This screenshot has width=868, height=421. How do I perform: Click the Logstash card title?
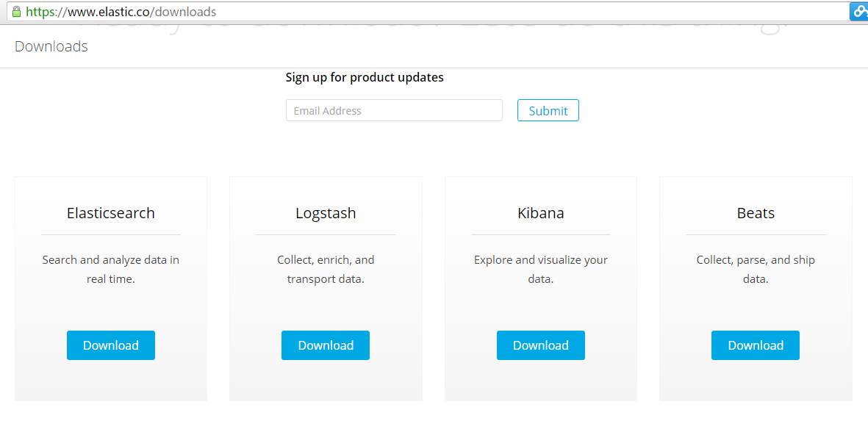(326, 213)
